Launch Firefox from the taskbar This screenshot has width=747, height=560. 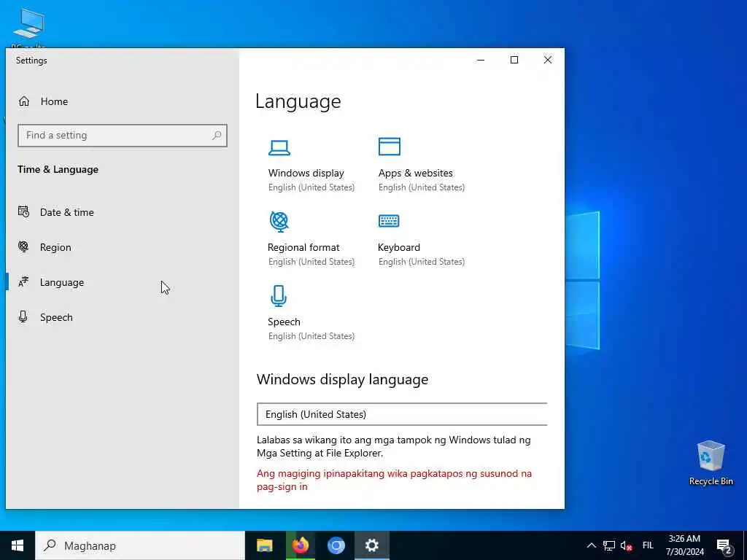point(300,545)
